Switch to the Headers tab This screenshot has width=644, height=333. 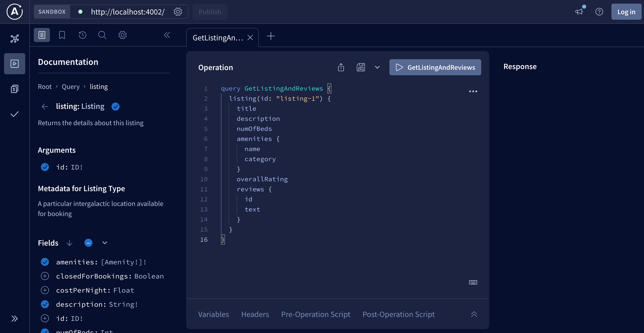coord(255,314)
